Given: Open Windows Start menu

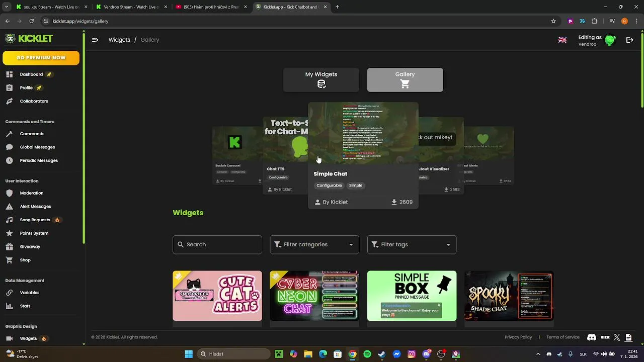Looking at the screenshot, I should [189, 354].
